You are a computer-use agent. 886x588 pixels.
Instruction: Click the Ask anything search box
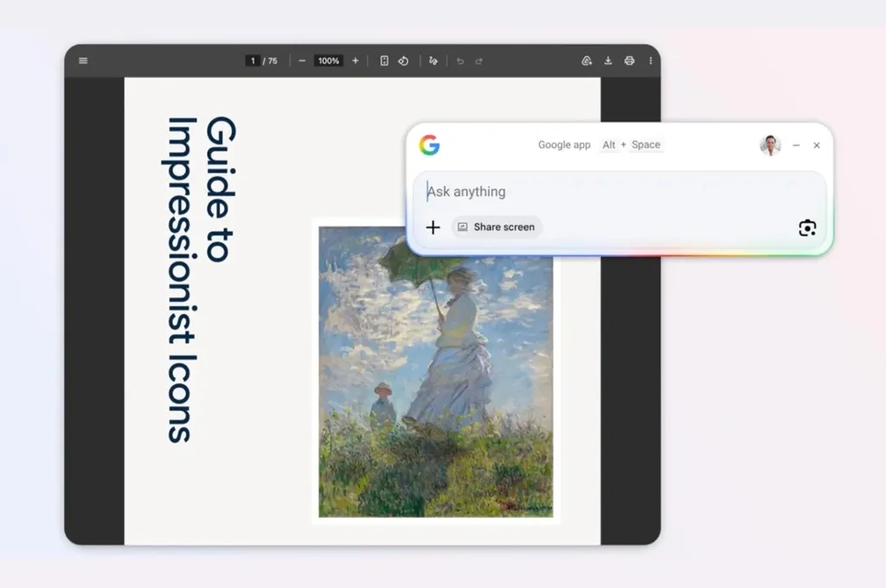pyautogui.click(x=620, y=191)
